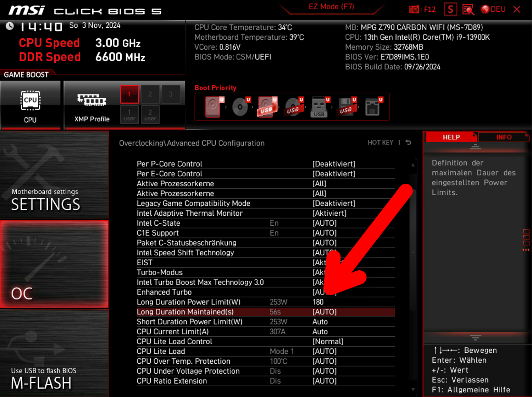
Task: Click the settings list scrollbar thumb
Action: tap(413, 250)
